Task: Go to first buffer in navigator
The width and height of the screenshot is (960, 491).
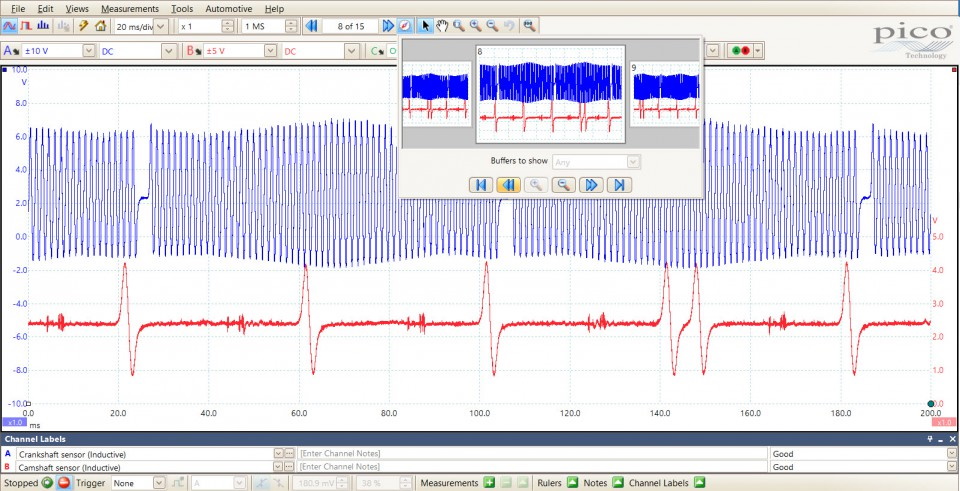Action: [480, 184]
